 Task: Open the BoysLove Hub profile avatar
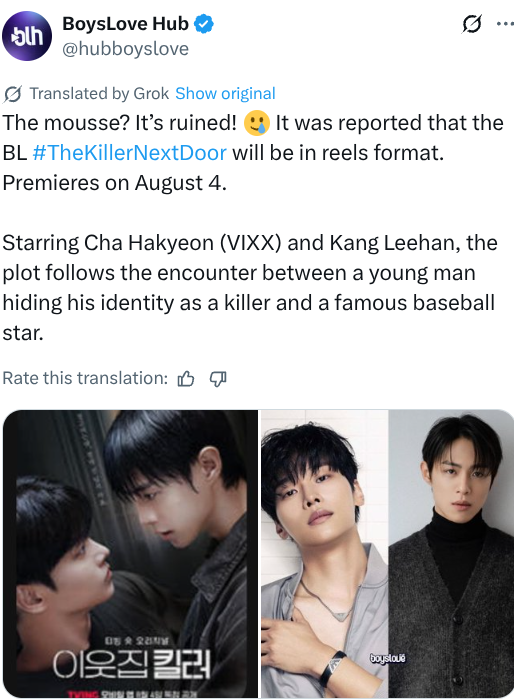(27, 36)
